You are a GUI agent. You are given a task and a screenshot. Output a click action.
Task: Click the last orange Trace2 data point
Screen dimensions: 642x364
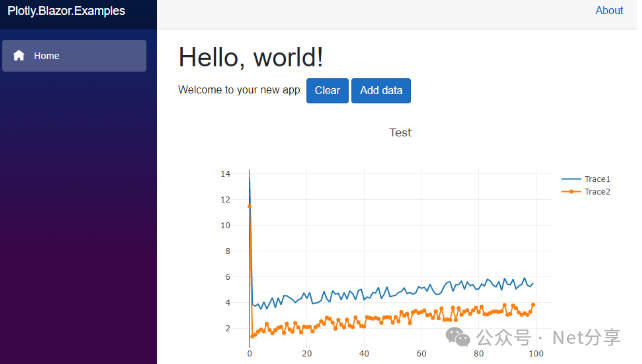click(533, 305)
